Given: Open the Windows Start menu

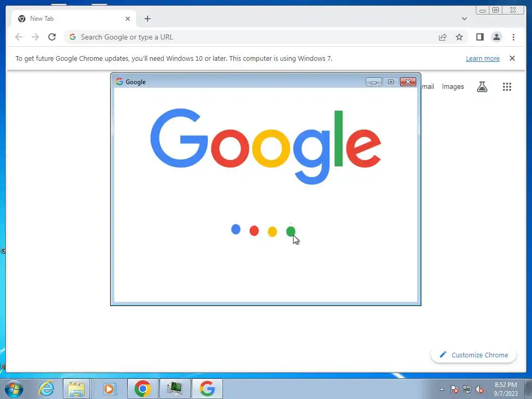Looking at the screenshot, I should (14, 389).
